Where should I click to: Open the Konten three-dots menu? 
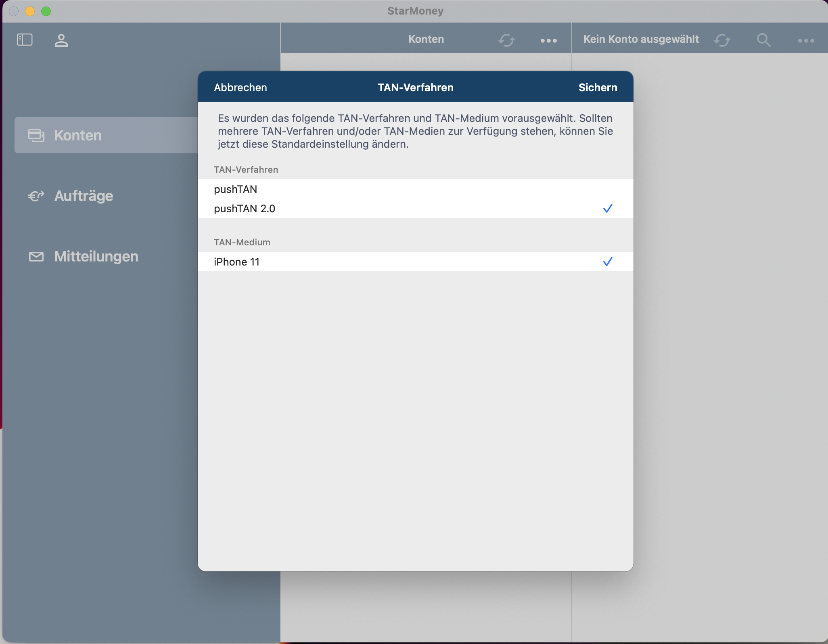click(548, 40)
